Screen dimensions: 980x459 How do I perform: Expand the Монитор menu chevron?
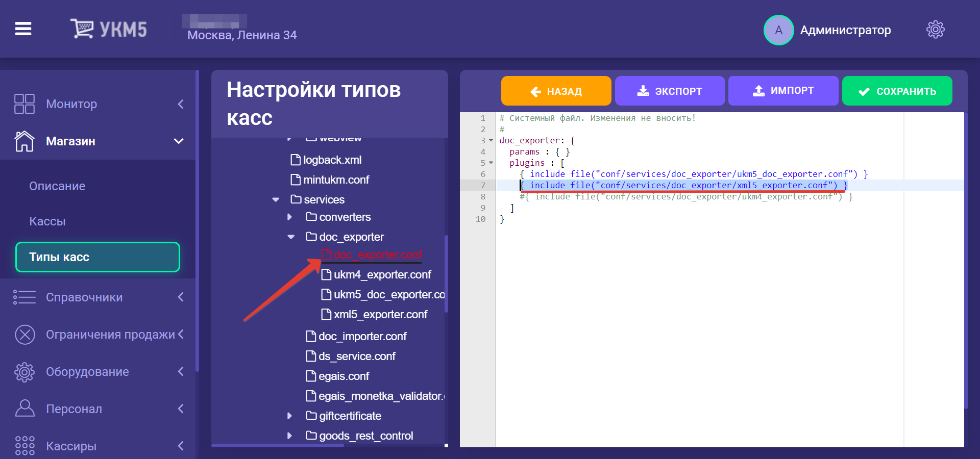tap(181, 104)
